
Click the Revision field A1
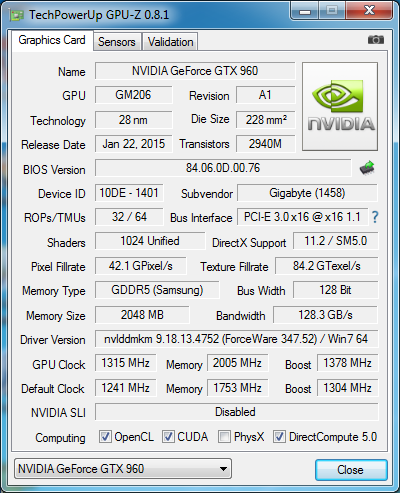[x=266, y=95]
